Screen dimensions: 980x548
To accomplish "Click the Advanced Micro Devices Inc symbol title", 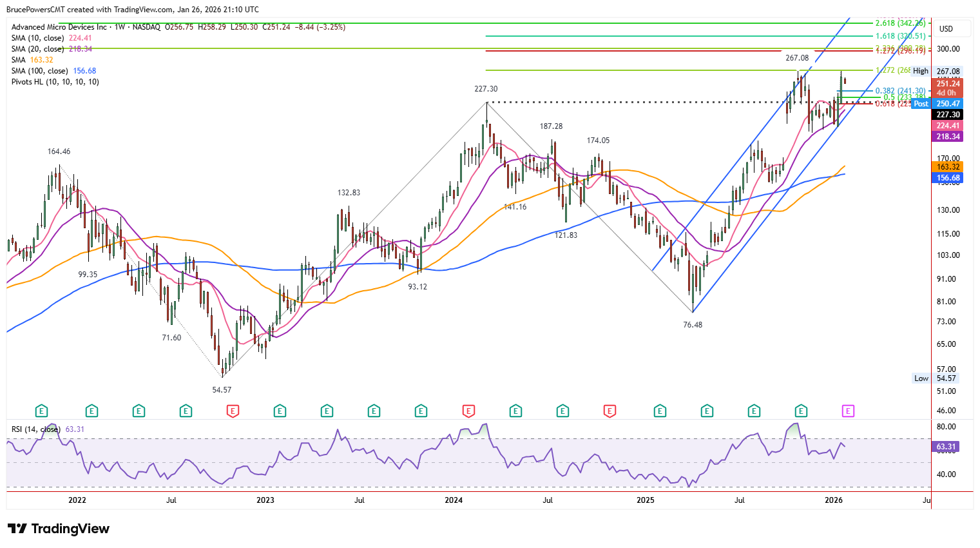I will coord(59,27).
